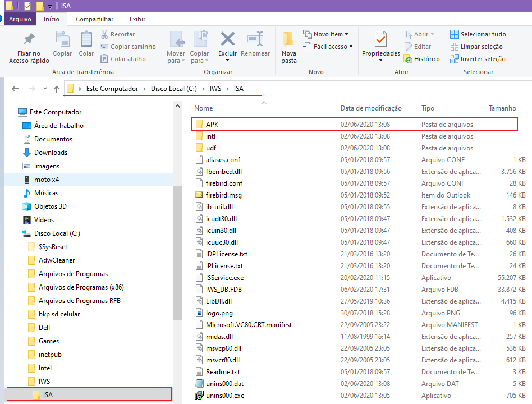
Task: Expand breadcrumb chevron after Disco Local (C:)
Action: tap(203, 89)
